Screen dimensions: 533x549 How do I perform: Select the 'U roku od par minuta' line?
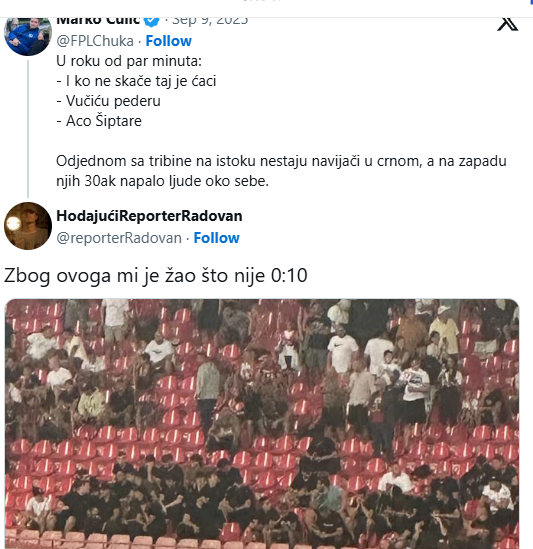coord(129,61)
